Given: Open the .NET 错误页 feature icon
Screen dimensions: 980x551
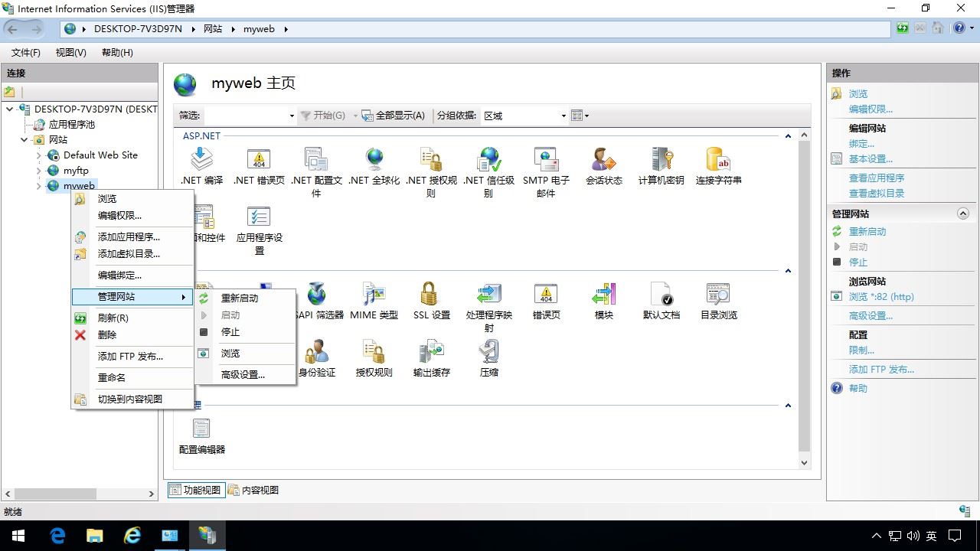Looking at the screenshot, I should click(x=259, y=167).
